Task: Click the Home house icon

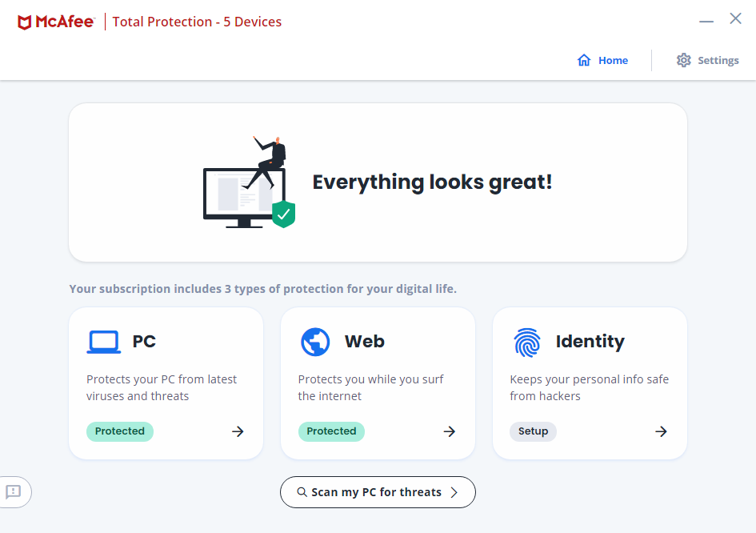Action: [x=584, y=60]
